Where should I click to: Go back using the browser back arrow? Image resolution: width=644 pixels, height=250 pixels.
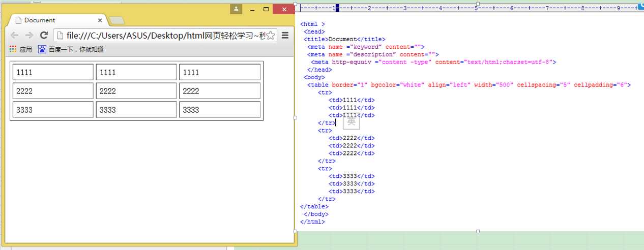pyautogui.click(x=15, y=35)
